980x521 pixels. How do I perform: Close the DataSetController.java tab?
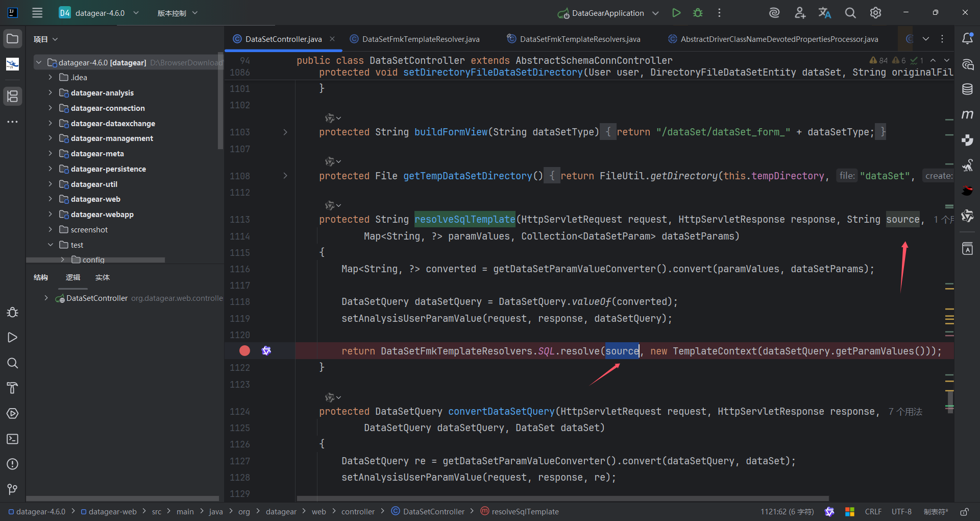coord(332,39)
